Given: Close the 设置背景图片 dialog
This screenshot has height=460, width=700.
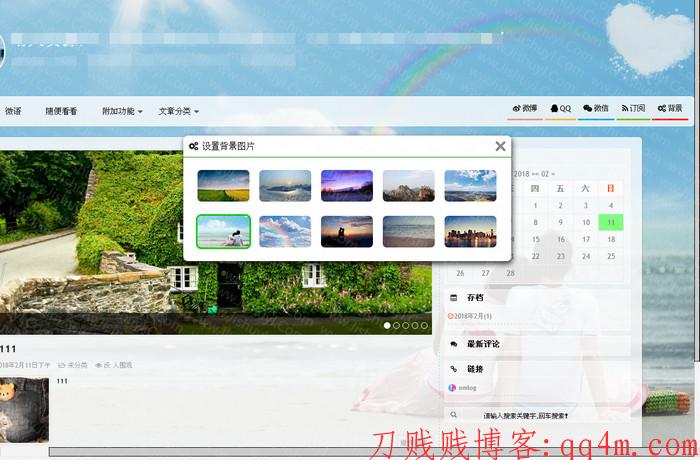Looking at the screenshot, I should tap(500, 146).
